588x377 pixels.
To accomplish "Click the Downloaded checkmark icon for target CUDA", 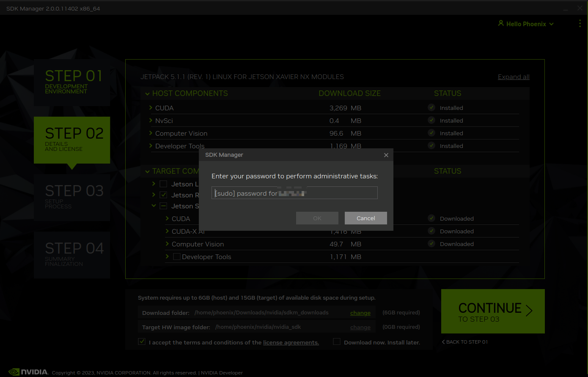I will (431, 219).
